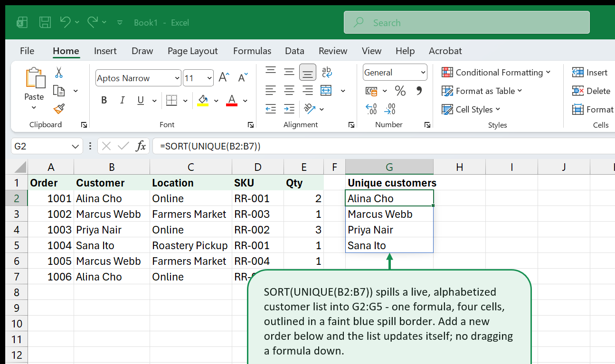Image resolution: width=615 pixels, height=364 pixels.
Task: Toggle left alignment for the cell
Action: click(271, 90)
